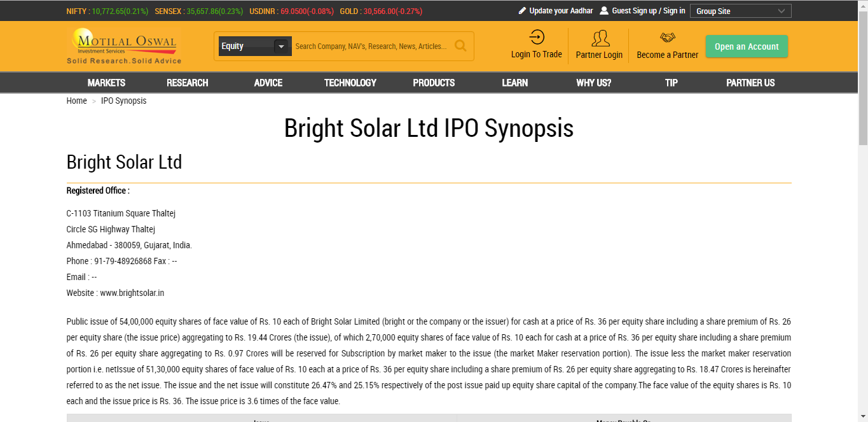Click the Email line in registered office
Image resolution: width=868 pixels, height=422 pixels.
(81, 277)
